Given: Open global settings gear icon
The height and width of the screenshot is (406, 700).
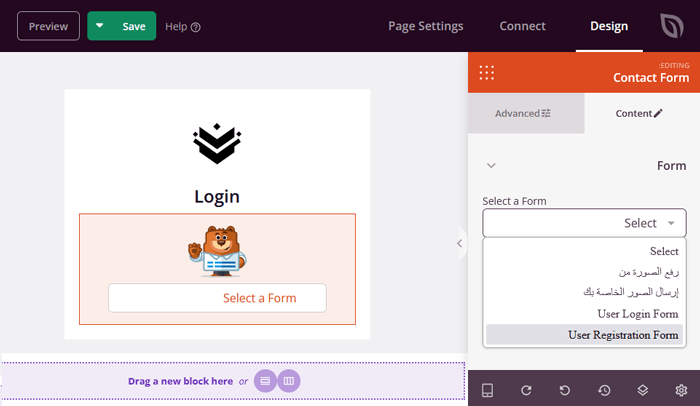Looking at the screenshot, I should tap(681, 389).
